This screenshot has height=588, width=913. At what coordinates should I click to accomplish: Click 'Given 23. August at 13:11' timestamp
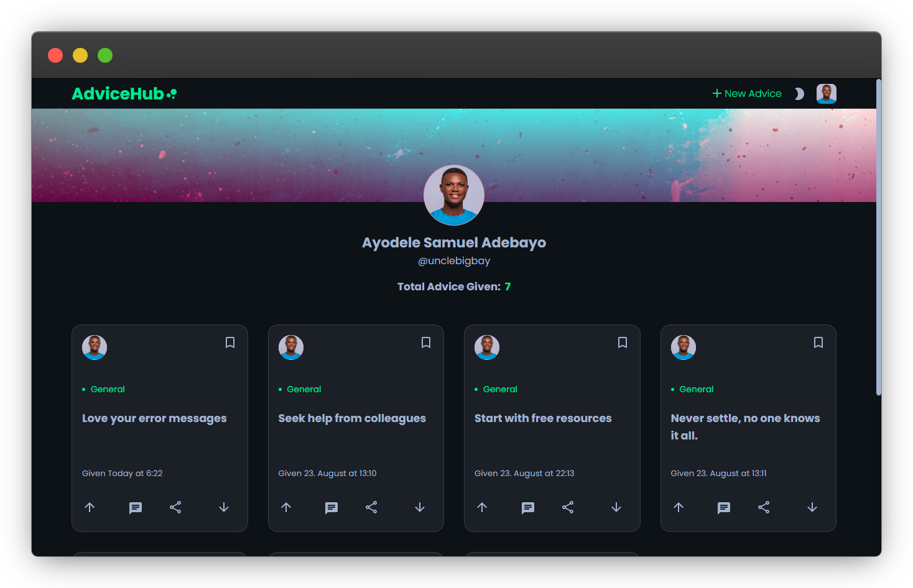(x=718, y=473)
